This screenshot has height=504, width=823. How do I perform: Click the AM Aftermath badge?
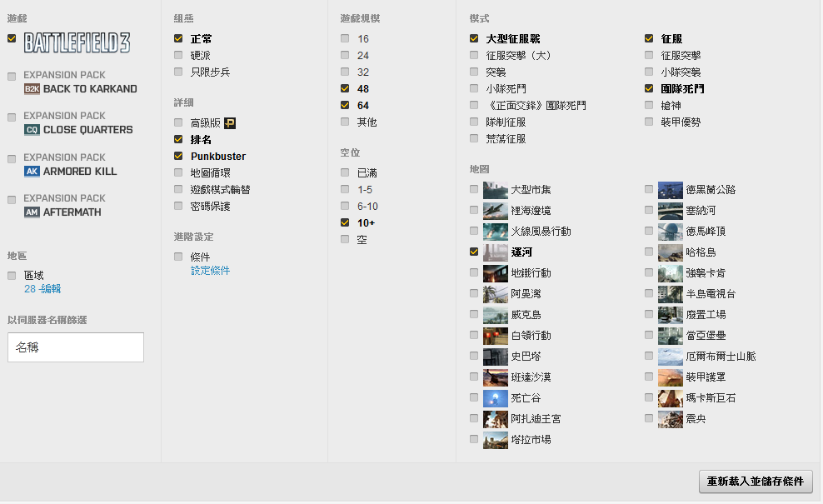click(32, 212)
